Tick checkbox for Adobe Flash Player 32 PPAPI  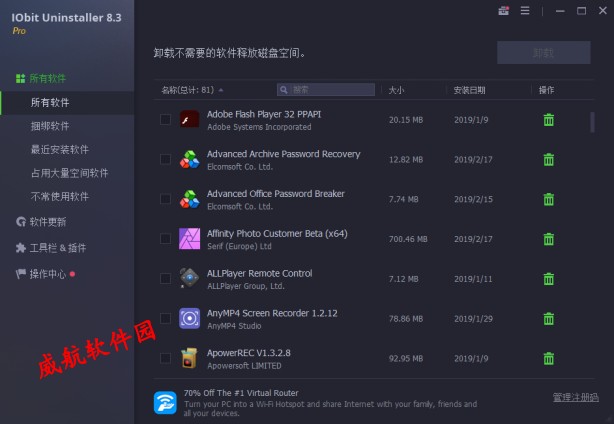pyautogui.click(x=165, y=119)
